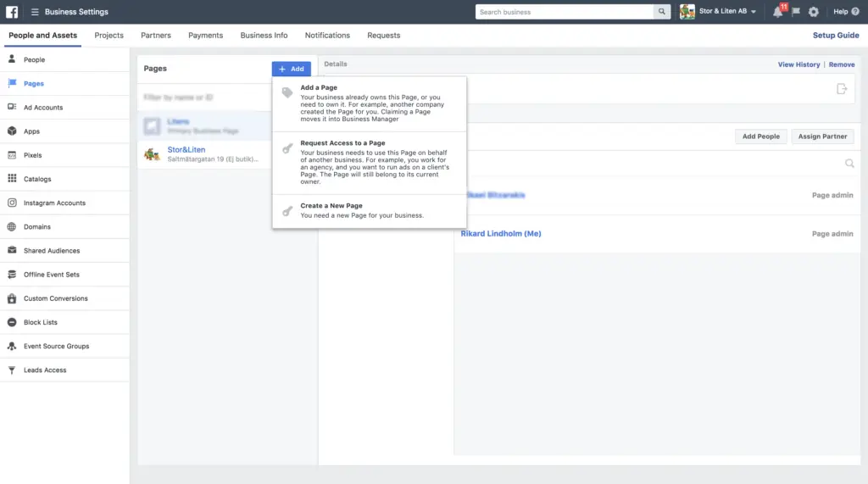Viewport: 868px width, 484px height.
Task: Switch to the Projects tab
Action: pyautogui.click(x=108, y=36)
